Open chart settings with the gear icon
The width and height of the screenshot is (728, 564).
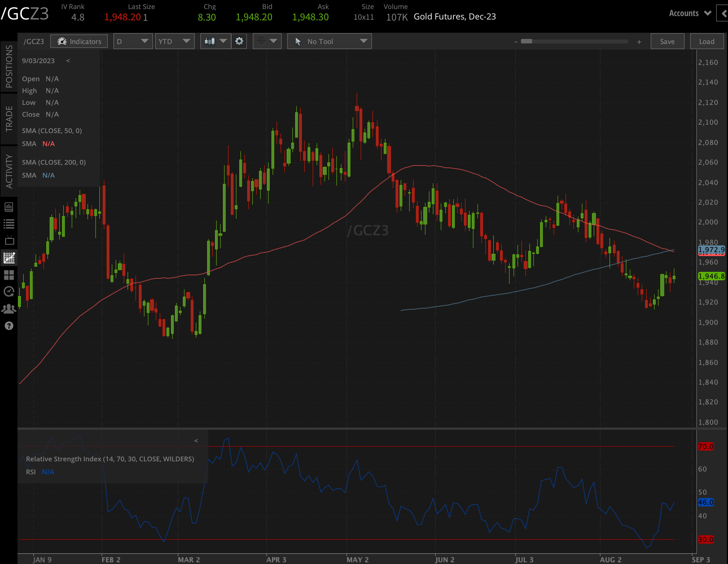(239, 41)
